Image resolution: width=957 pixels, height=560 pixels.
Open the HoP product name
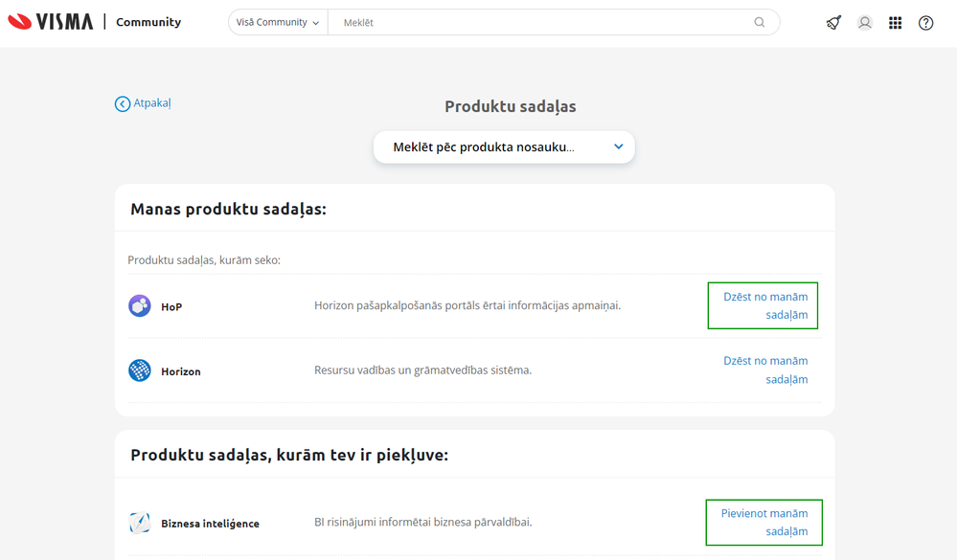(x=171, y=307)
